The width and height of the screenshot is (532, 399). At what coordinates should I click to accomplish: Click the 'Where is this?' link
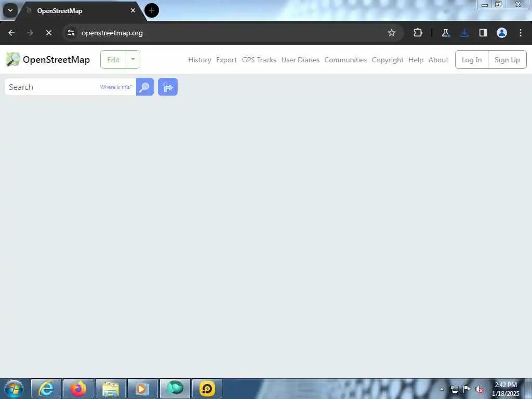pos(116,87)
